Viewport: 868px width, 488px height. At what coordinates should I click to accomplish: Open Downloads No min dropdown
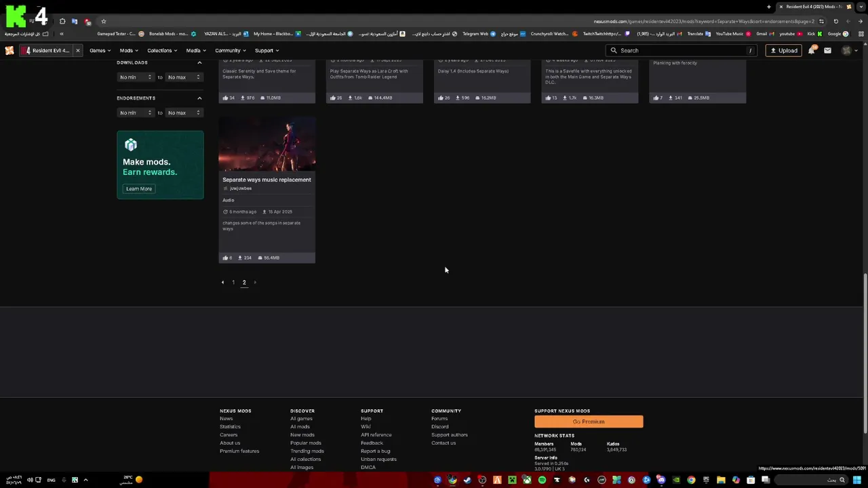pos(135,77)
